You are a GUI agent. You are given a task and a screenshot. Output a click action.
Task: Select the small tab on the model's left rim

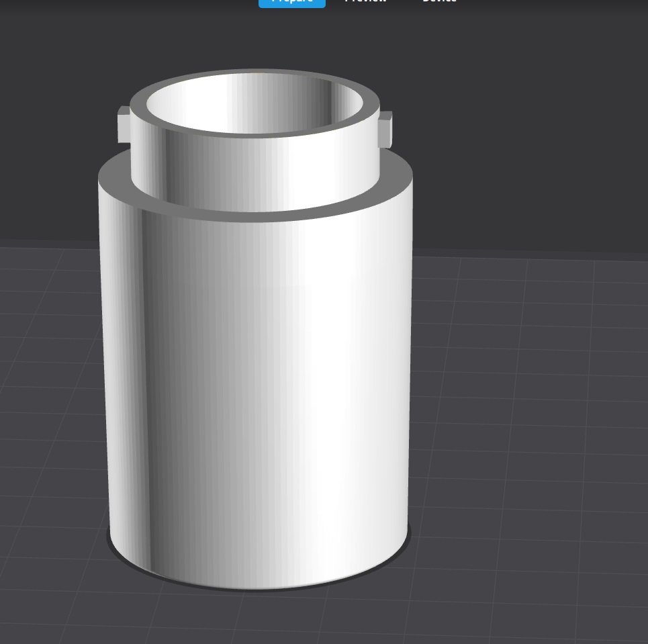(124, 124)
